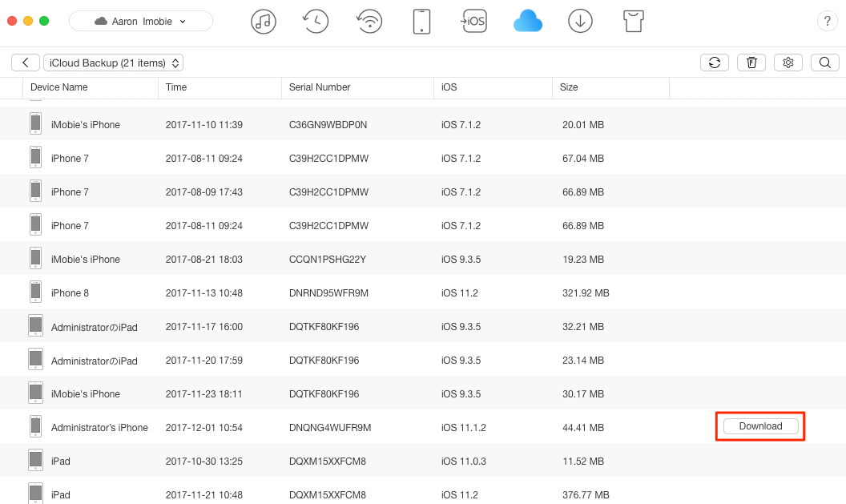The width and height of the screenshot is (846, 504).
Task: Select the iPhone 8 backup row
Action: tap(423, 293)
